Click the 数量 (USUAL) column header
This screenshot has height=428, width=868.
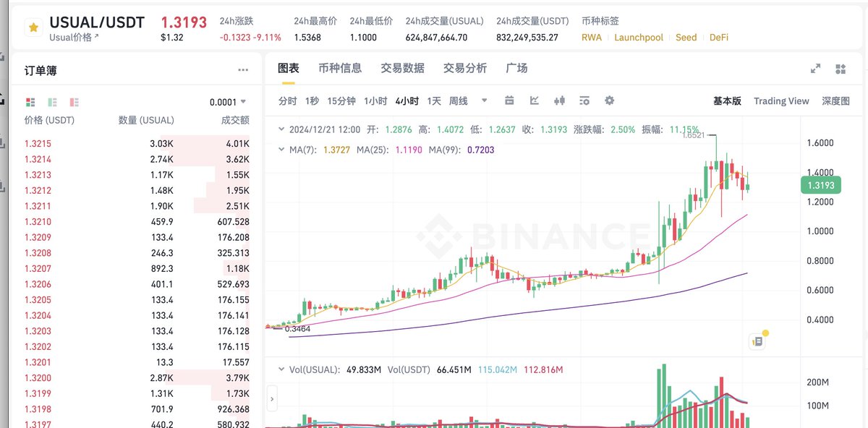point(146,120)
